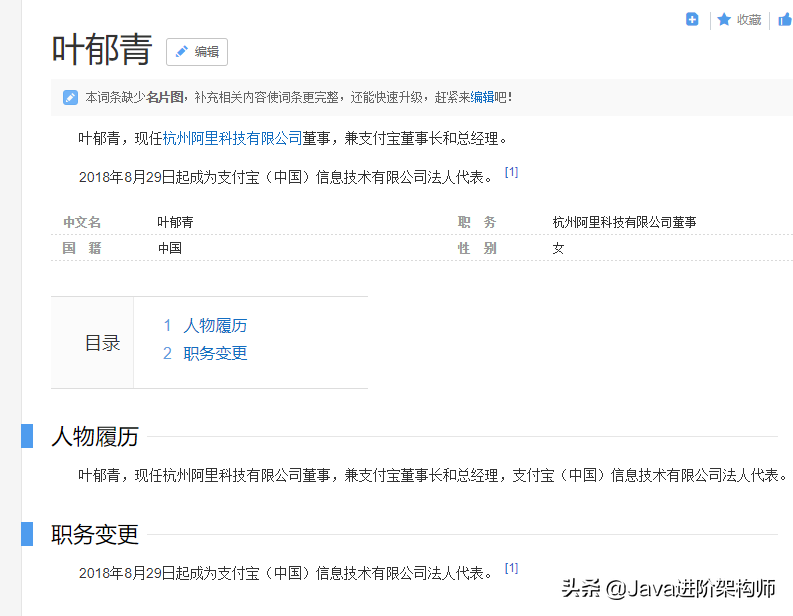
Task: Select the 中文名 field label
Action: pos(82,222)
